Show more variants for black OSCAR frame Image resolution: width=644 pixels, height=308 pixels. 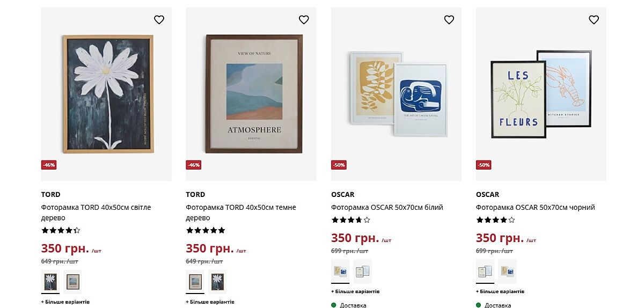click(x=500, y=291)
